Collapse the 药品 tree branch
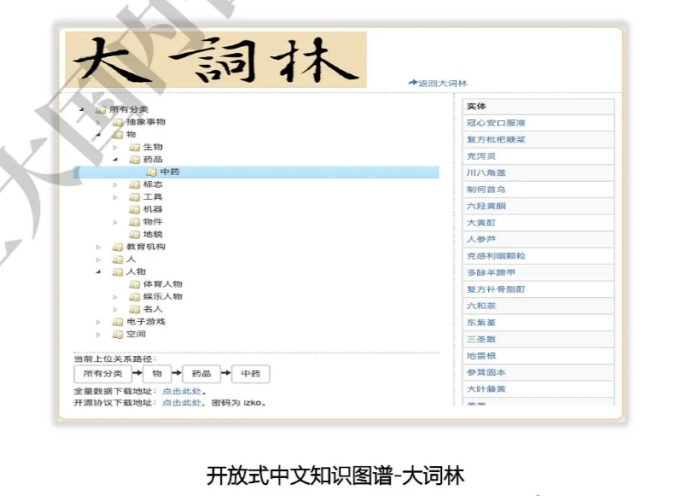 tap(115, 160)
